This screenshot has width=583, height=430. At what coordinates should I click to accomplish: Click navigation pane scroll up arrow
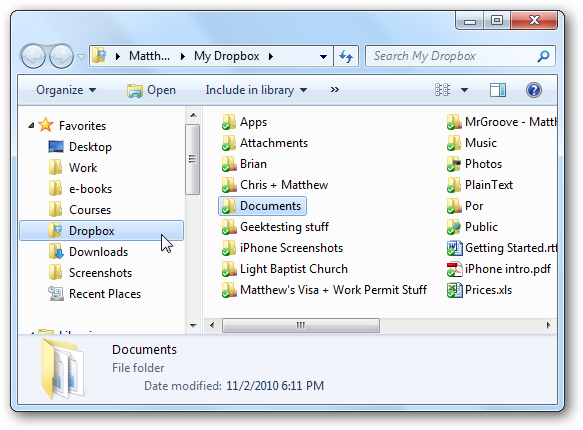[x=193, y=115]
